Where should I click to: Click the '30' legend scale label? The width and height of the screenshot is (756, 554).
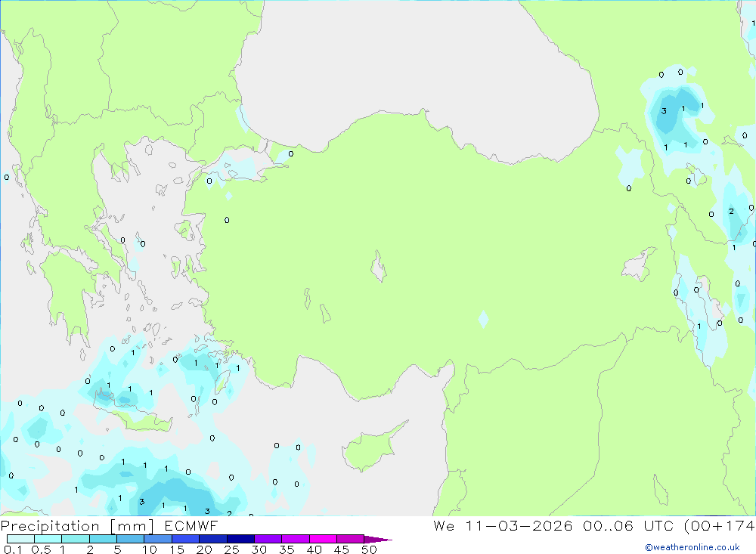(259, 549)
